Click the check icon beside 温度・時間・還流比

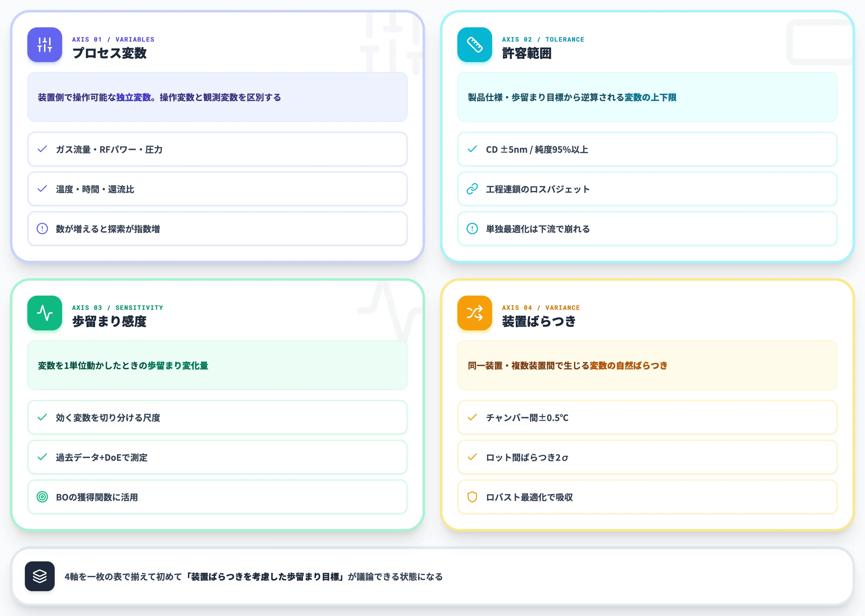[x=42, y=189]
